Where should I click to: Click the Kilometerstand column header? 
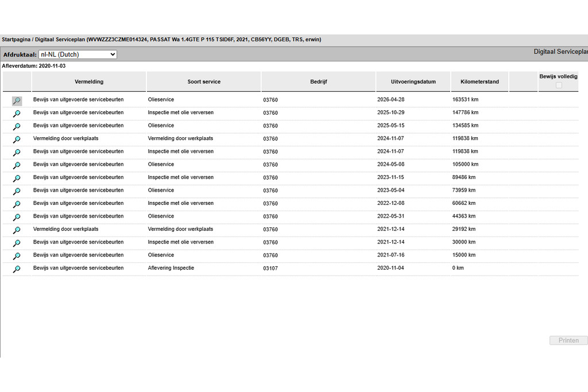point(479,81)
